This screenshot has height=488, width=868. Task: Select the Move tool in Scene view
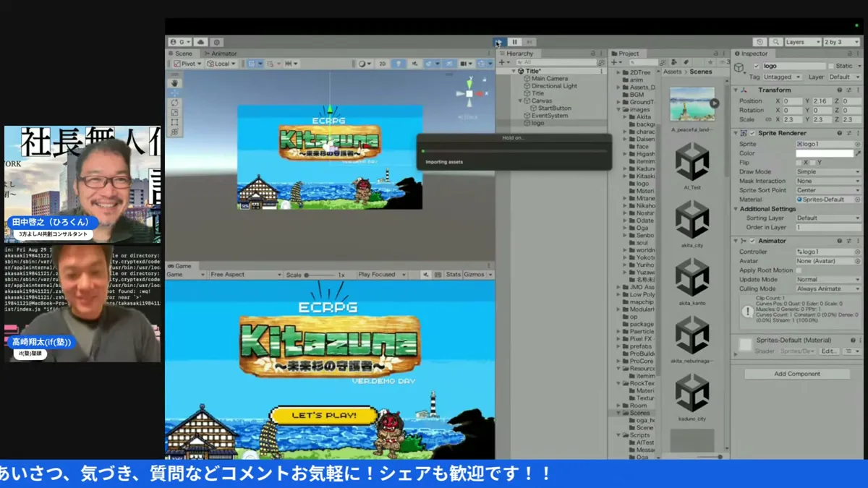[175, 93]
